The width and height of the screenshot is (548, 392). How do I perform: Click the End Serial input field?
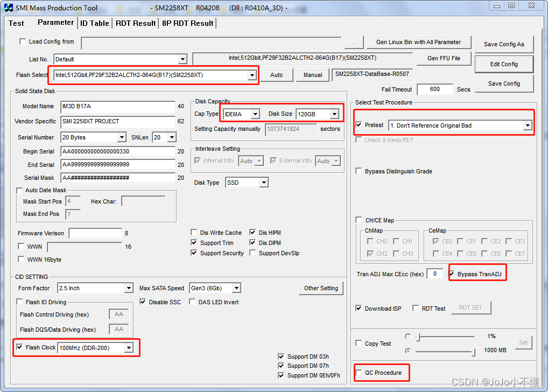pos(118,164)
